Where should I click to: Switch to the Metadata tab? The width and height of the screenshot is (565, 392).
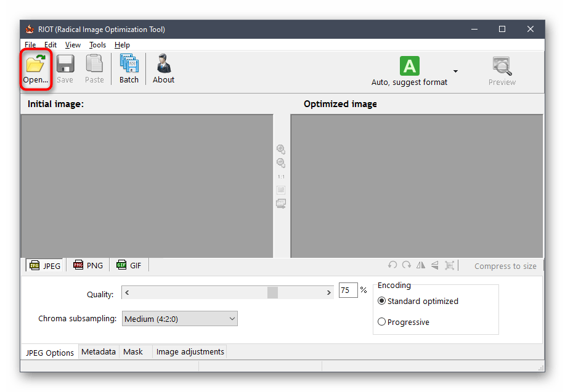point(99,351)
